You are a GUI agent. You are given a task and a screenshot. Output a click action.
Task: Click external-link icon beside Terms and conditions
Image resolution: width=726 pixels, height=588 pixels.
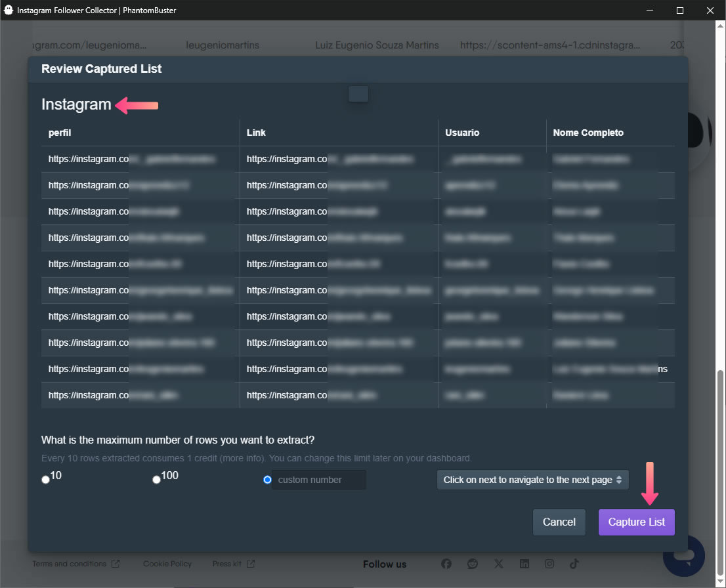(116, 564)
